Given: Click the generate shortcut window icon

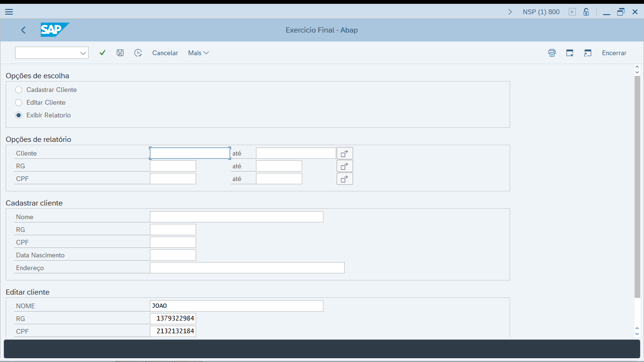Looking at the screenshot, I should click(x=587, y=53).
